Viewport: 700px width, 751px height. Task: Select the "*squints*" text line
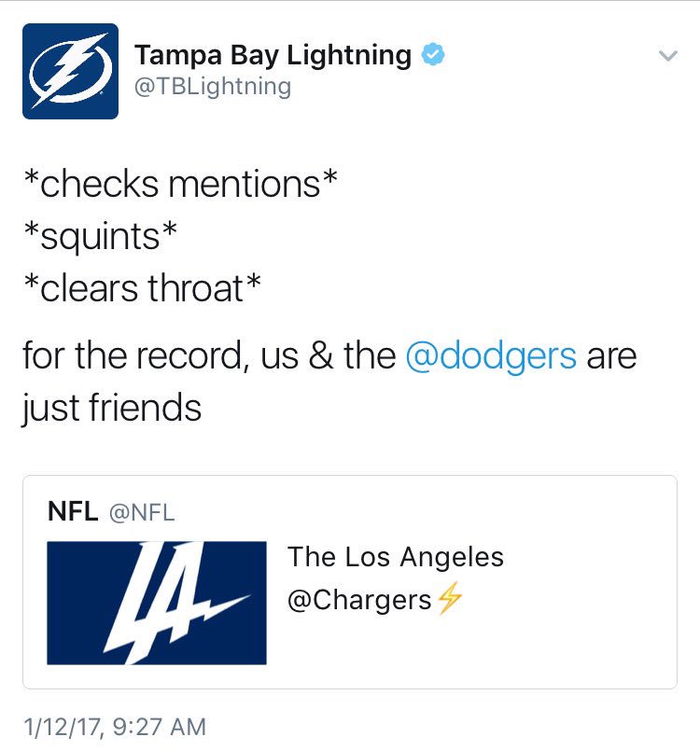100,236
